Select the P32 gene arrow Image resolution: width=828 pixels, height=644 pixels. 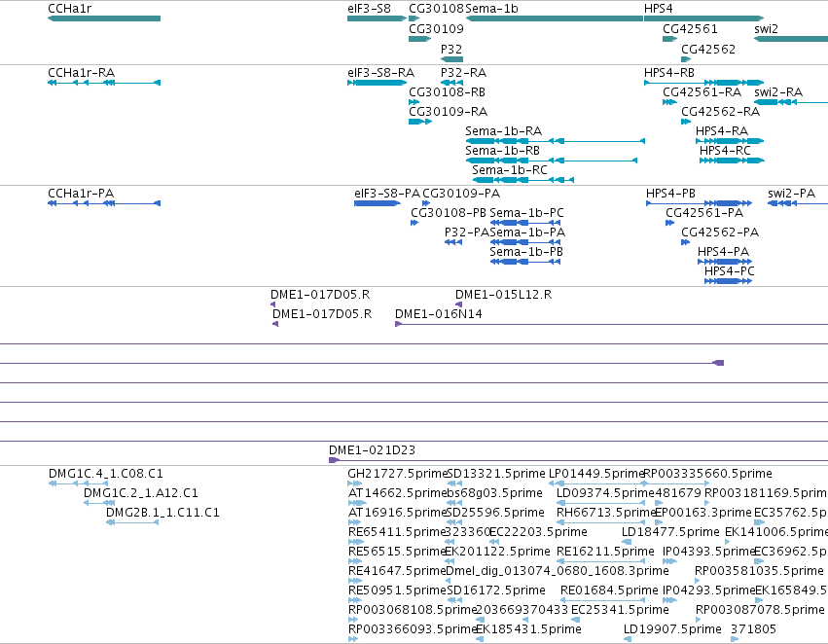pos(451,59)
